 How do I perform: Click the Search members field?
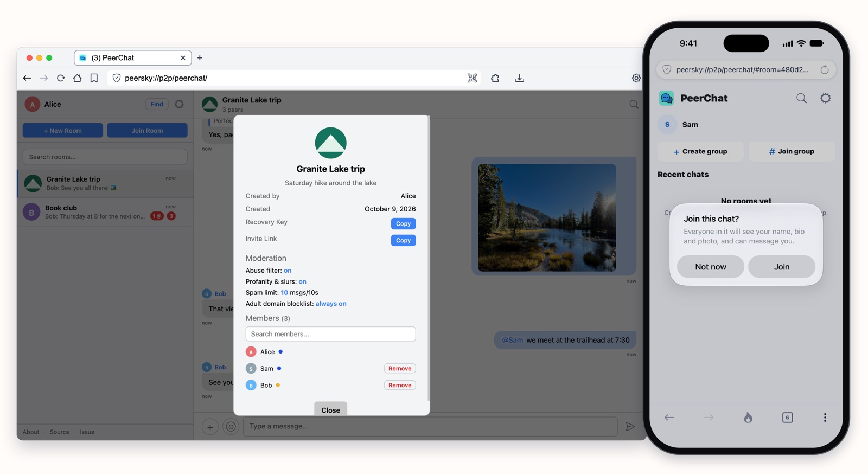(x=330, y=334)
